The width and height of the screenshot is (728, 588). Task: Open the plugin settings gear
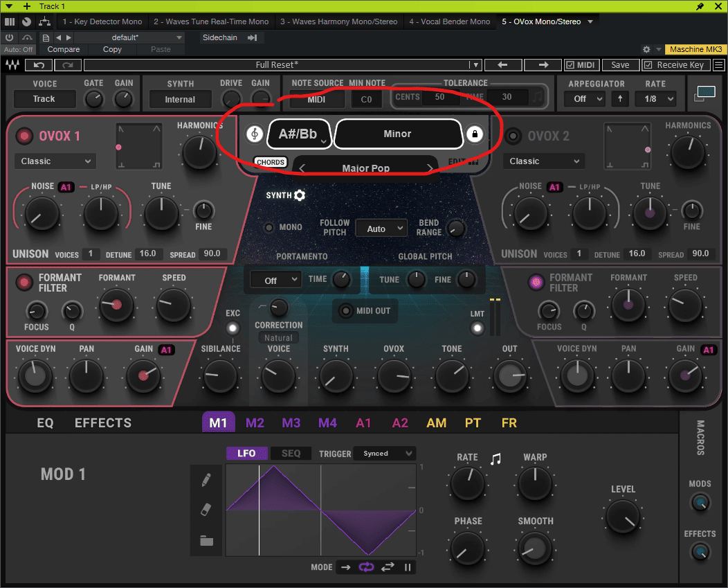pos(646,49)
